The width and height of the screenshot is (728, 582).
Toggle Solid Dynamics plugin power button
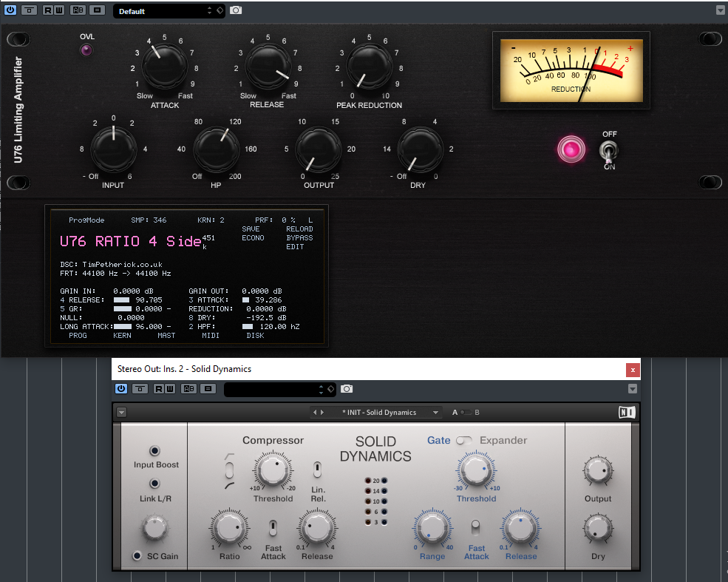pos(120,388)
